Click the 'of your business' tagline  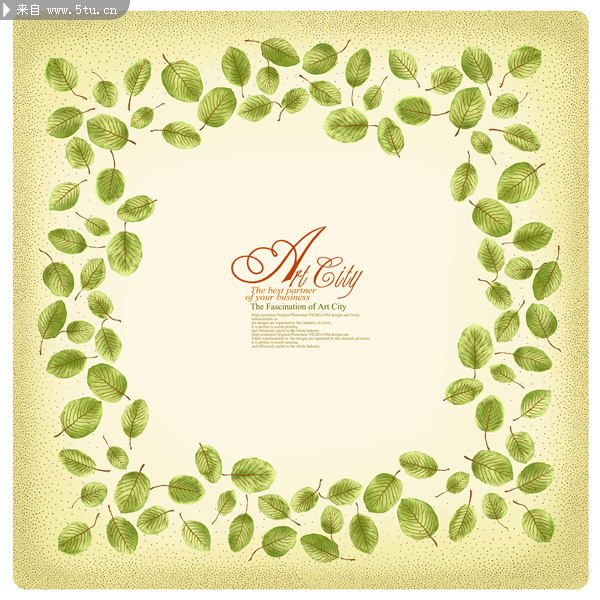click(279, 297)
